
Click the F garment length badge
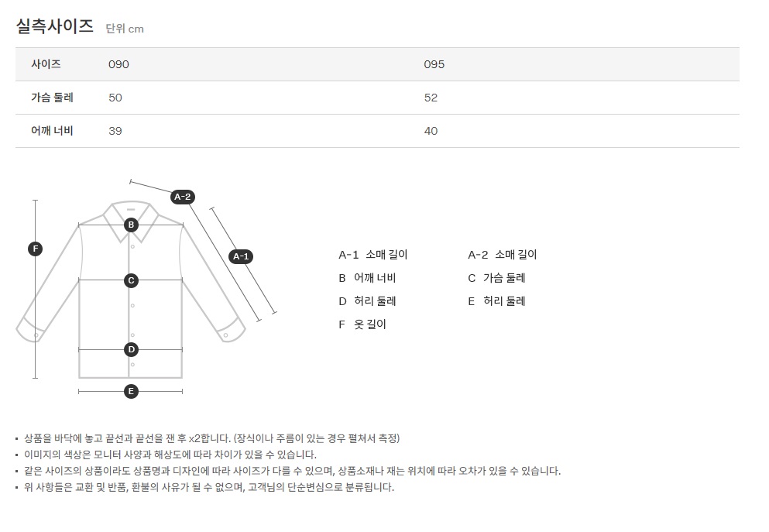coord(35,249)
